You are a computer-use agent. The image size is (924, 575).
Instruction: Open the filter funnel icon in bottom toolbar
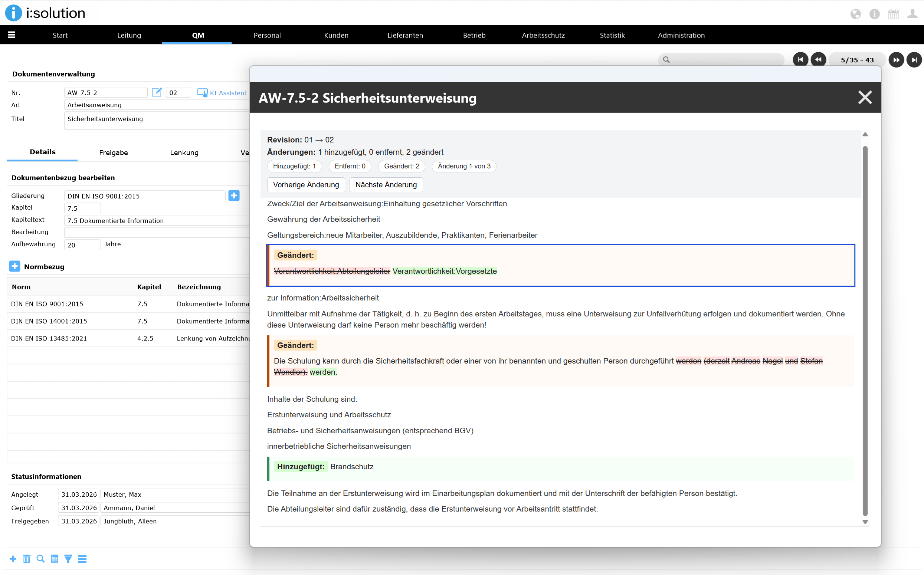pos(68,559)
